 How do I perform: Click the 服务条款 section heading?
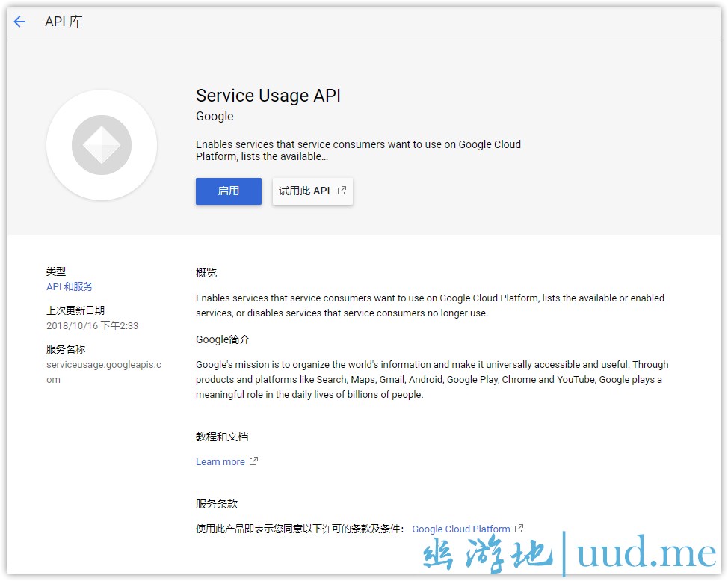[x=217, y=504]
